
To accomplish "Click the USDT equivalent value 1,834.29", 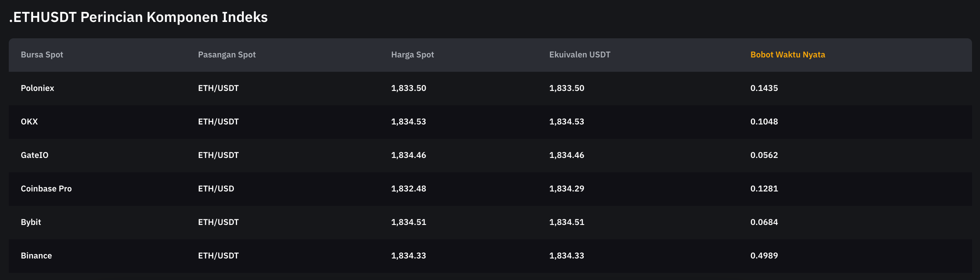I will click(566, 189).
